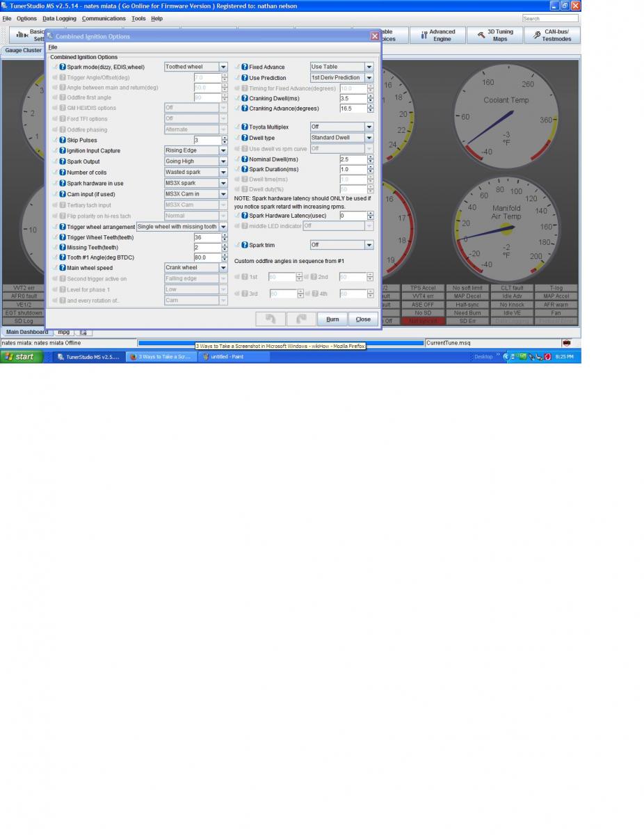The height and width of the screenshot is (835, 644).
Task: Switch to the mpg dashboard tab
Action: (64, 333)
